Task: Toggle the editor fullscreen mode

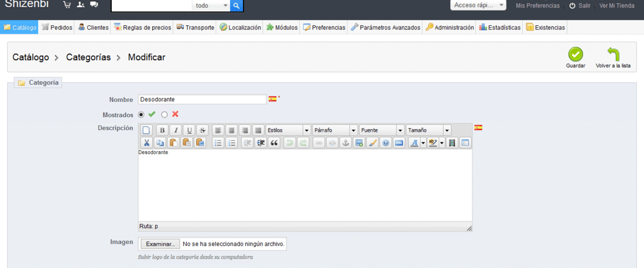Action: [465, 143]
